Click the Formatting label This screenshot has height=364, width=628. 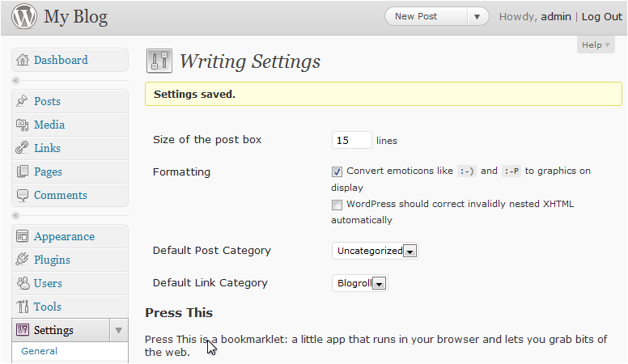[181, 172]
